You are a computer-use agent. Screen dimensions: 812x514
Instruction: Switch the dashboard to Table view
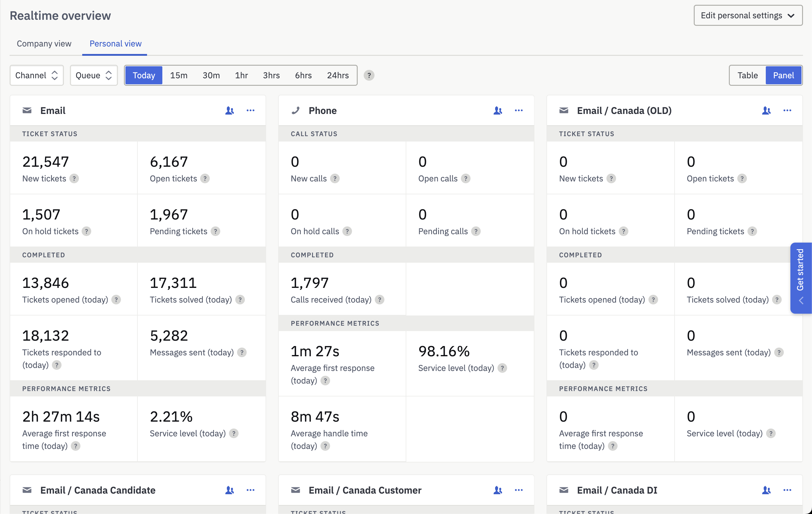747,75
